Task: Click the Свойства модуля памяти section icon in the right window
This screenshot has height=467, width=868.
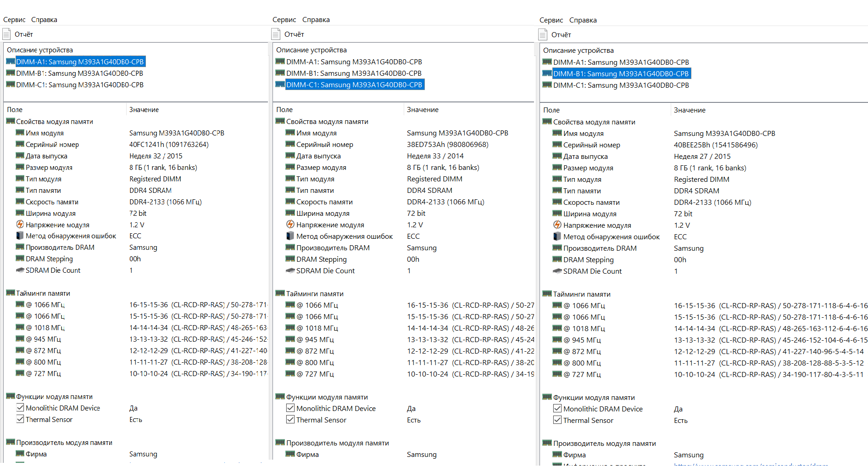Action: [547, 122]
